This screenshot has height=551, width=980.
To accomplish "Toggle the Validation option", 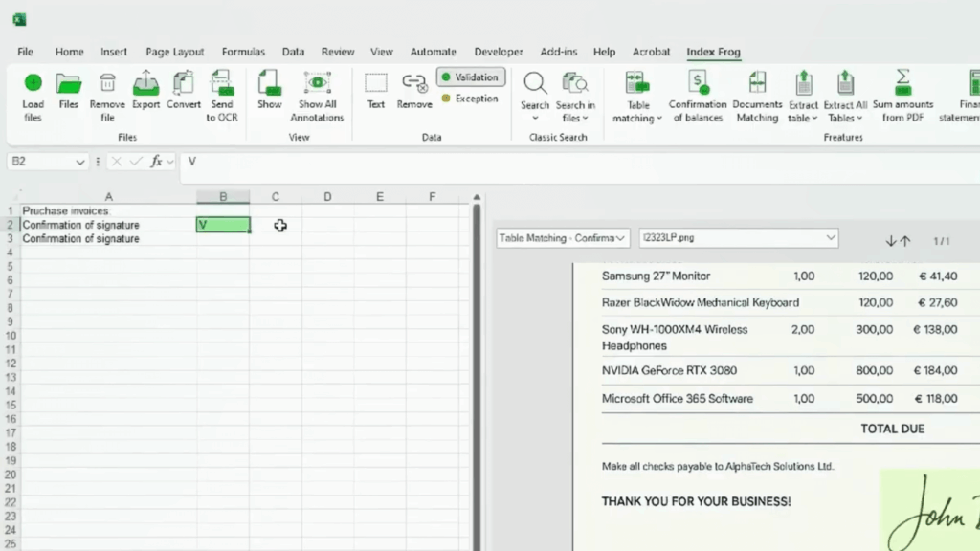I will tap(471, 77).
